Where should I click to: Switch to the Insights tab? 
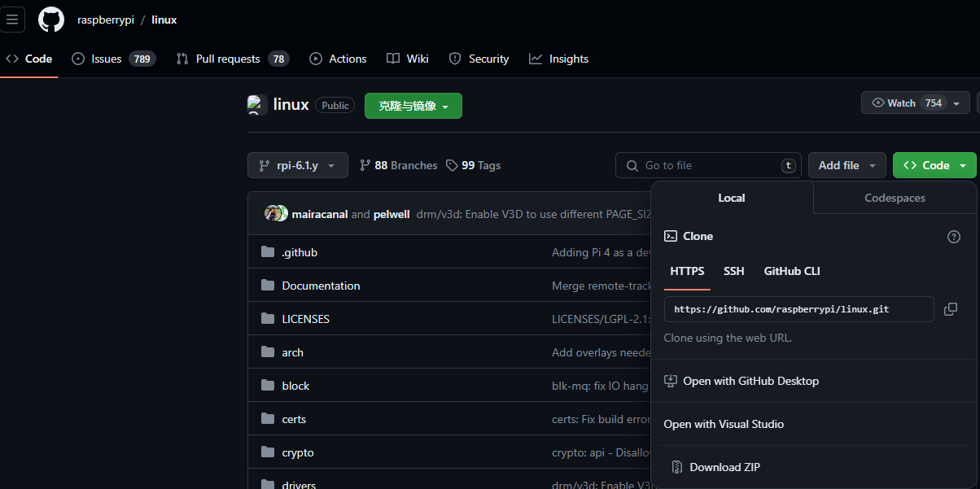click(558, 59)
